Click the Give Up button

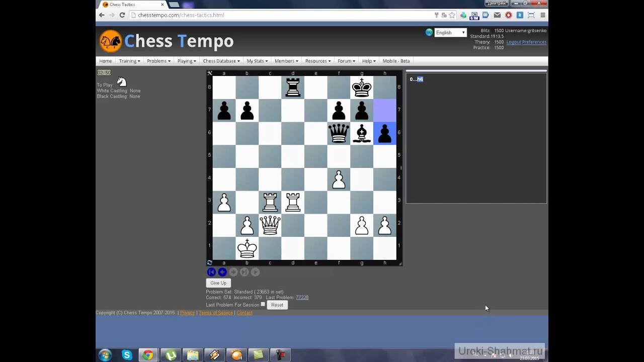click(218, 283)
